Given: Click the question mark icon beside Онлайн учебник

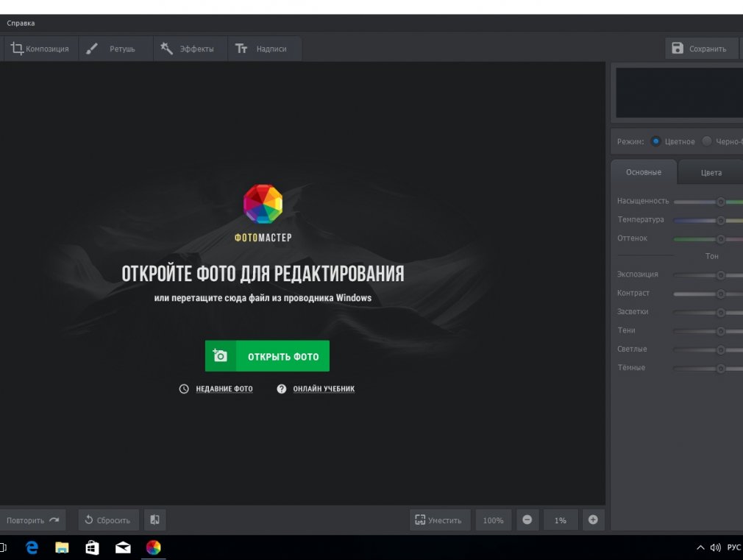Looking at the screenshot, I should [282, 389].
